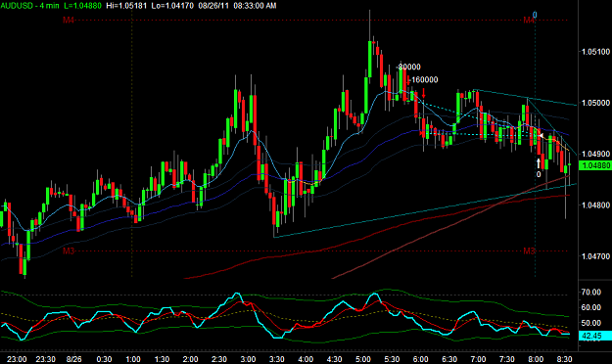Click the 3:00 time axis label
Viewport: 612px width, 364px height.
point(249,359)
